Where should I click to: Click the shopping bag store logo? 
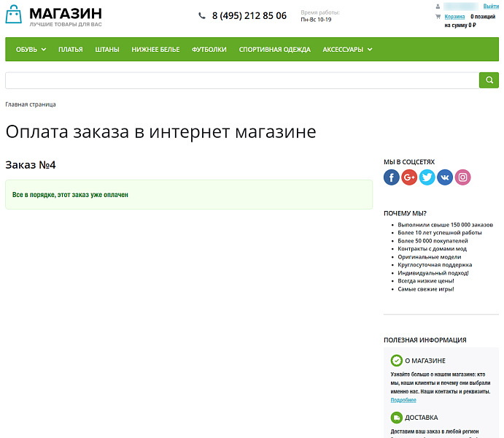[15, 15]
